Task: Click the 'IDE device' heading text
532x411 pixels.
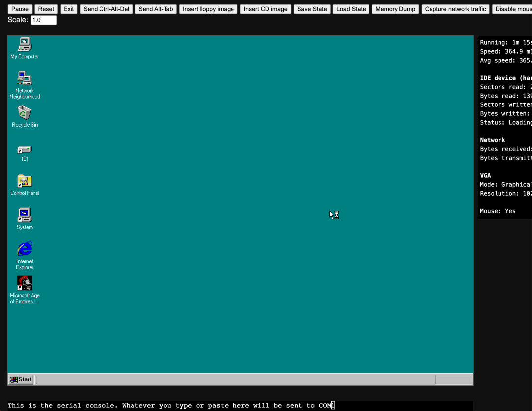Action: pos(505,78)
